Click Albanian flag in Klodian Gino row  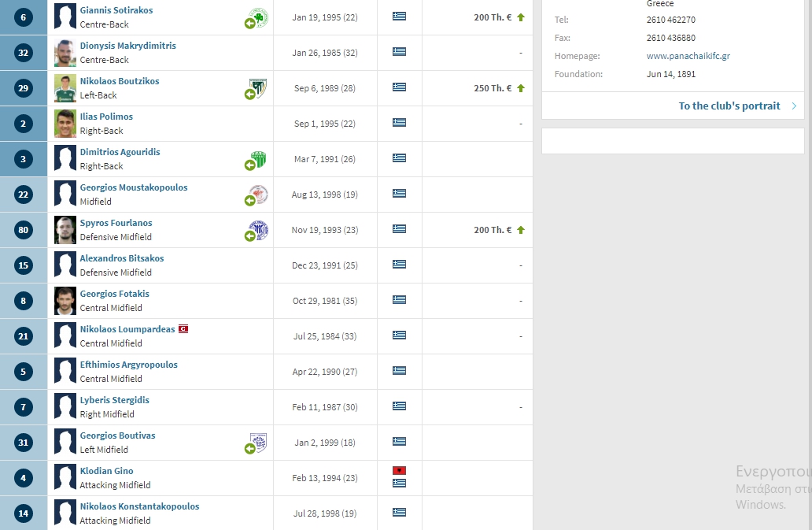click(x=400, y=470)
